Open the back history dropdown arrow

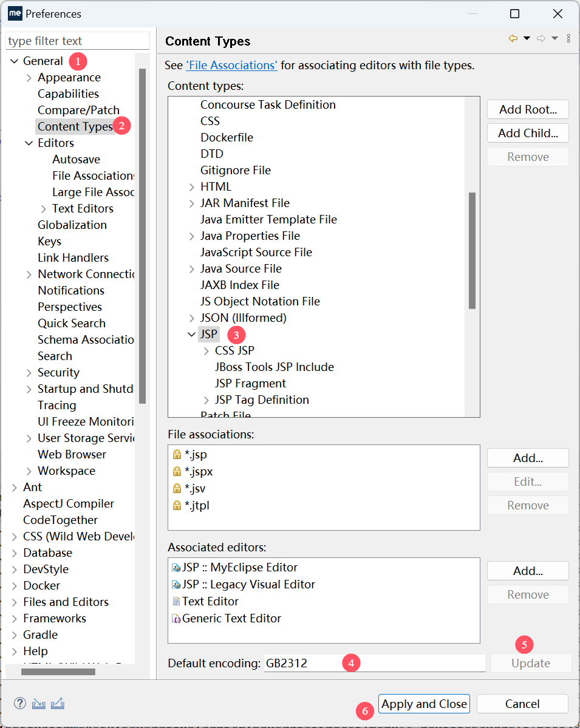(x=527, y=38)
